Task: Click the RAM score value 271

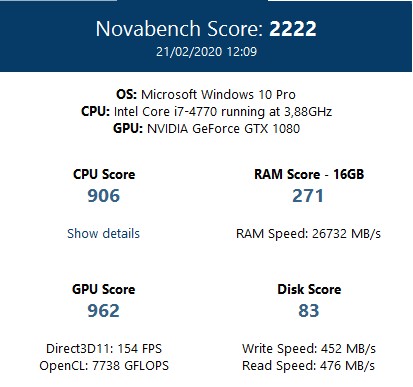Action: pos(308,196)
